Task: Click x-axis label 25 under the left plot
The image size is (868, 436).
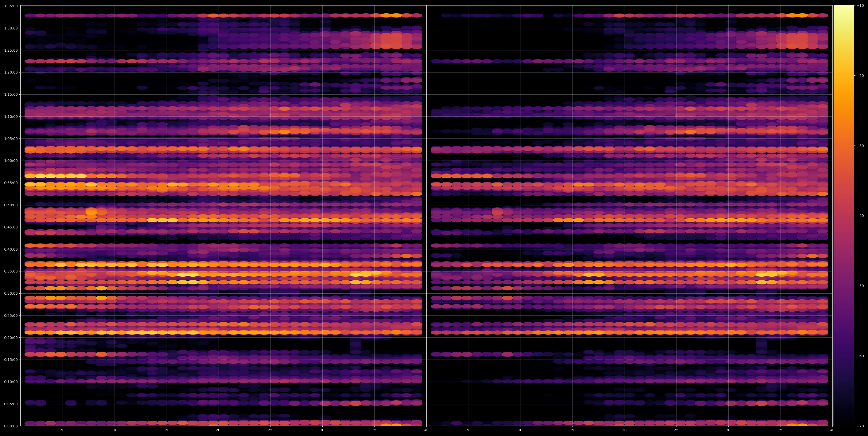Action: 270,430
